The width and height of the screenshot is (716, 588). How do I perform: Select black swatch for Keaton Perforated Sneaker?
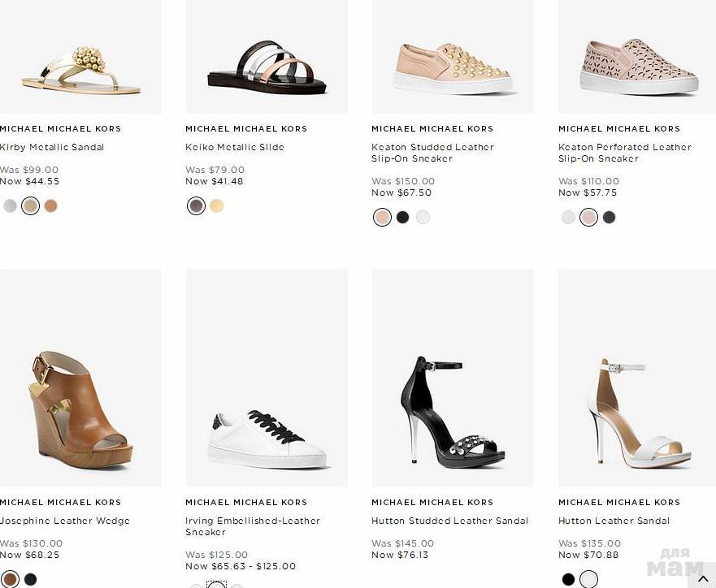point(609,218)
